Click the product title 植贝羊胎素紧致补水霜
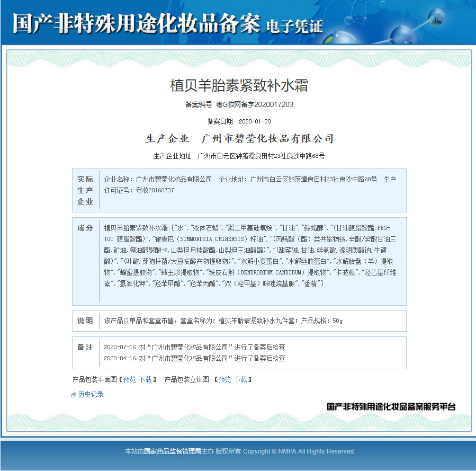 coord(239,85)
